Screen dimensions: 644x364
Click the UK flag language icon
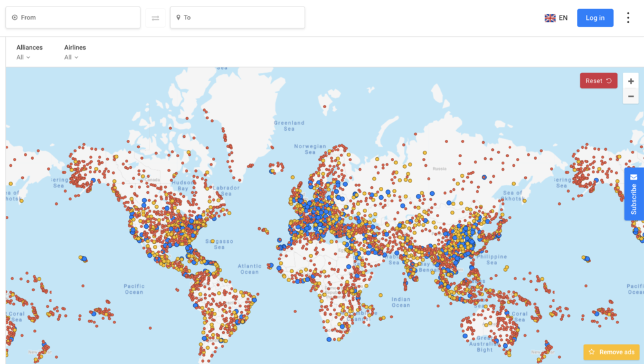click(x=550, y=18)
